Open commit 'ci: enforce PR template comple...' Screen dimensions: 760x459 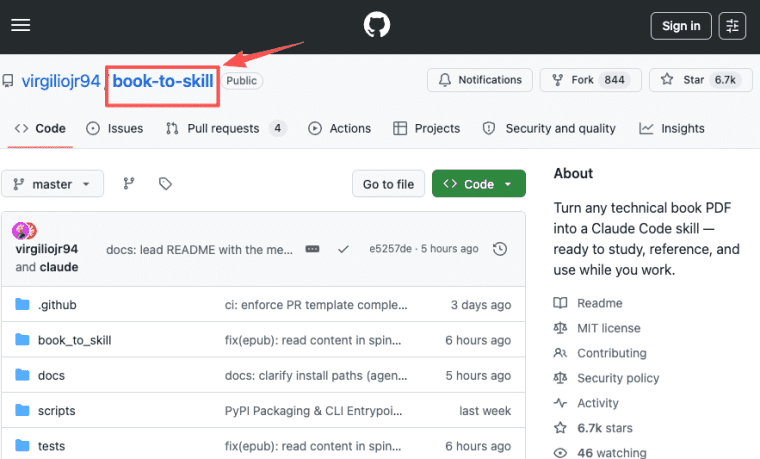click(316, 305)
